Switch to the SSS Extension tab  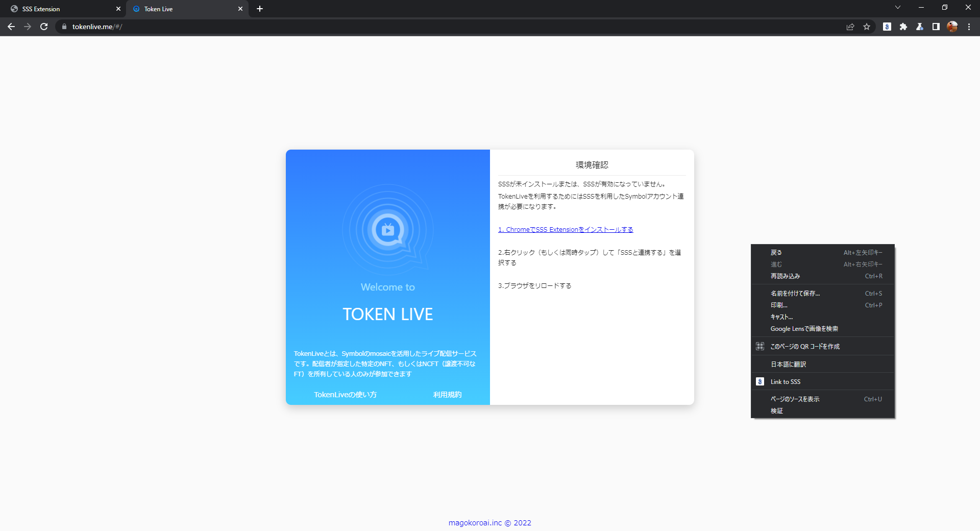(x=62, y=9)
